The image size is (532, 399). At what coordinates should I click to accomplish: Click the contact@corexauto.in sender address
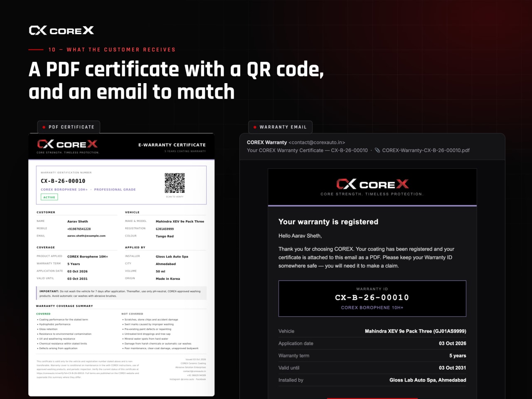[317, 142]
